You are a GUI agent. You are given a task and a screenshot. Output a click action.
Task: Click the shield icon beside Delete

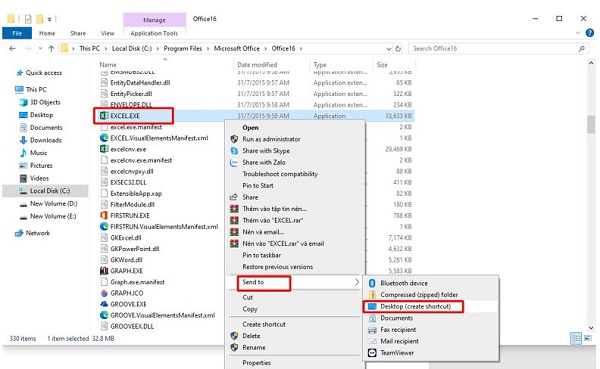click(234, 336)
